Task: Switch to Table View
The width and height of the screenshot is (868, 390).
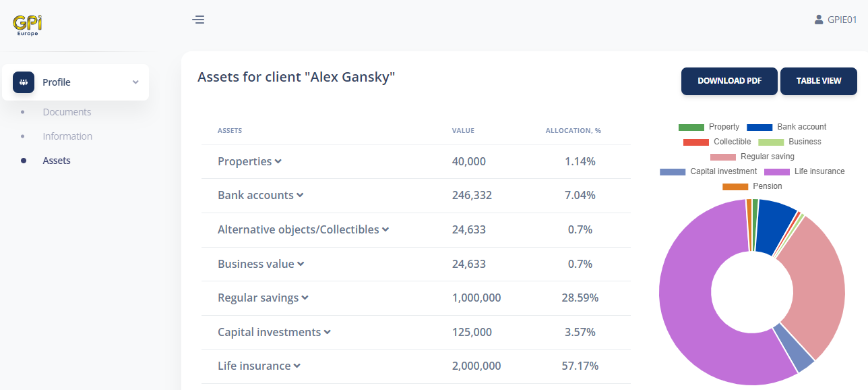Action: tap(819, 81)
